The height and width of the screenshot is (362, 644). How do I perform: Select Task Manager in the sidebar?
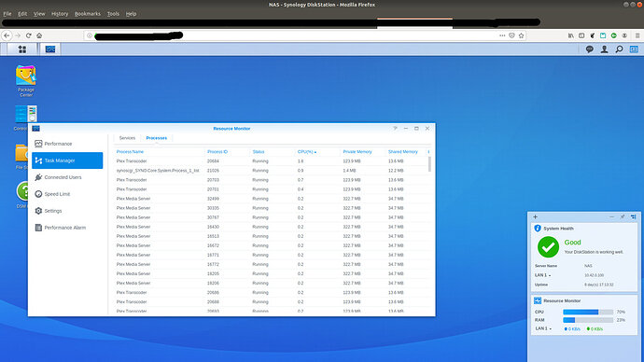(x=67, y=160)
